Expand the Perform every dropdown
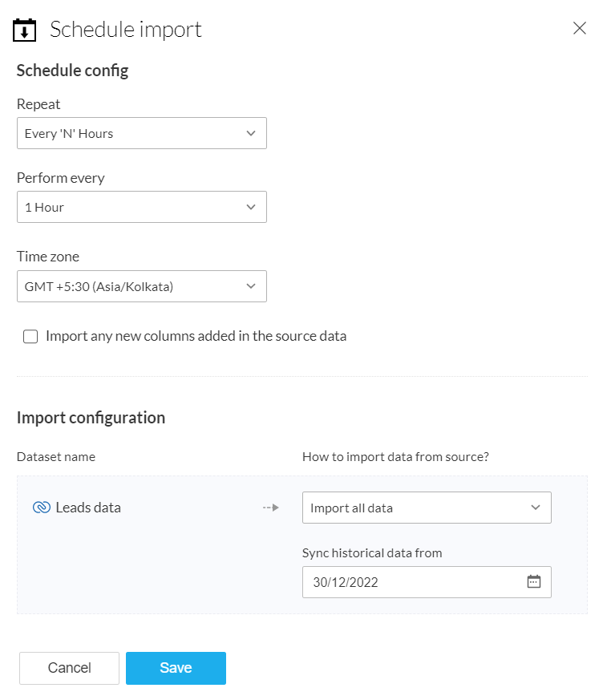The image size is (611, 700). click(141, 208)
